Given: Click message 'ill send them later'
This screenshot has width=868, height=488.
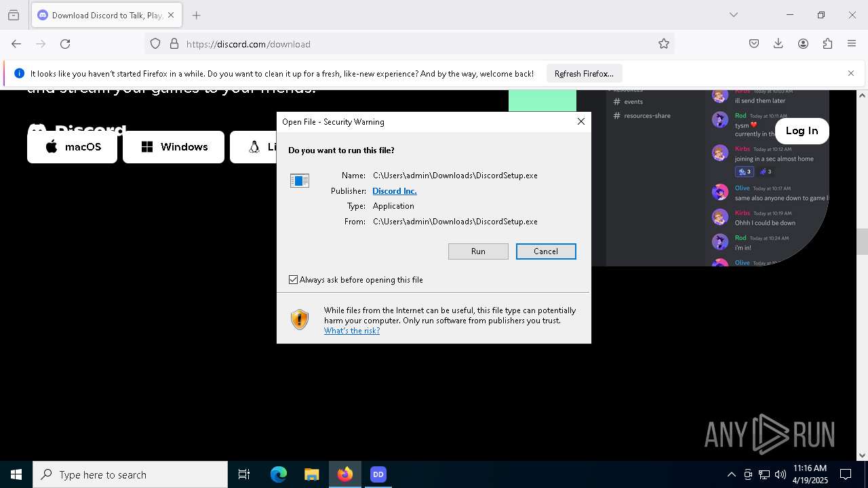Looking at the screenshot, I should (x=760, y=101).
